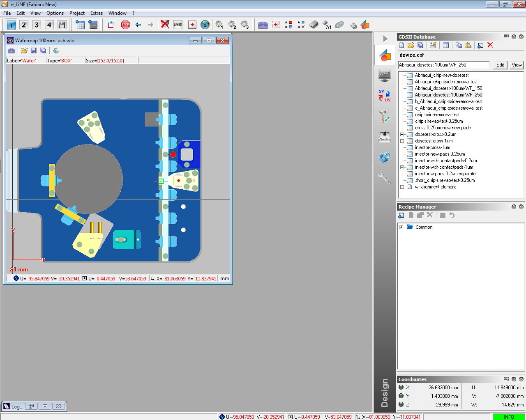This screenshot has width=526, height=420.
Task: Click the joystick stage control icon
Action: [x=385, y=137]
